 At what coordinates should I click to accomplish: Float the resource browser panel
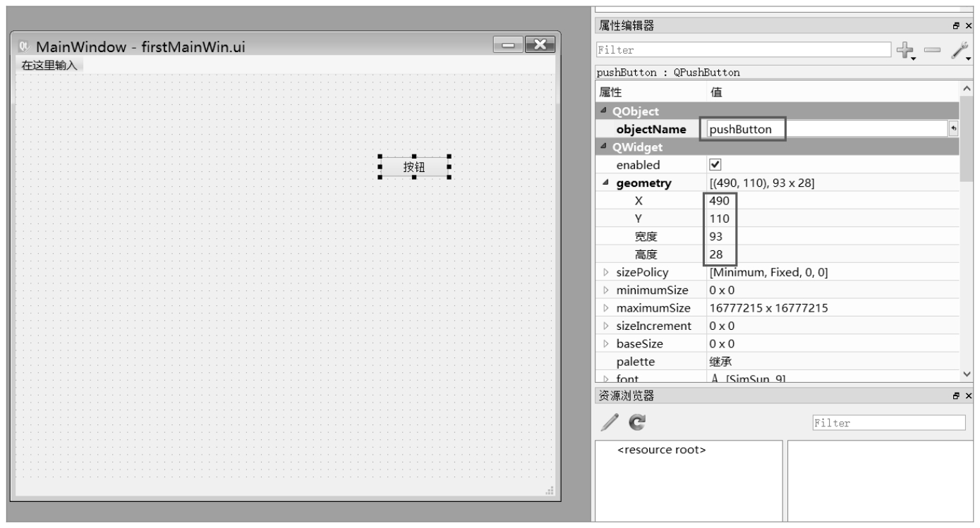pos(955,396)
